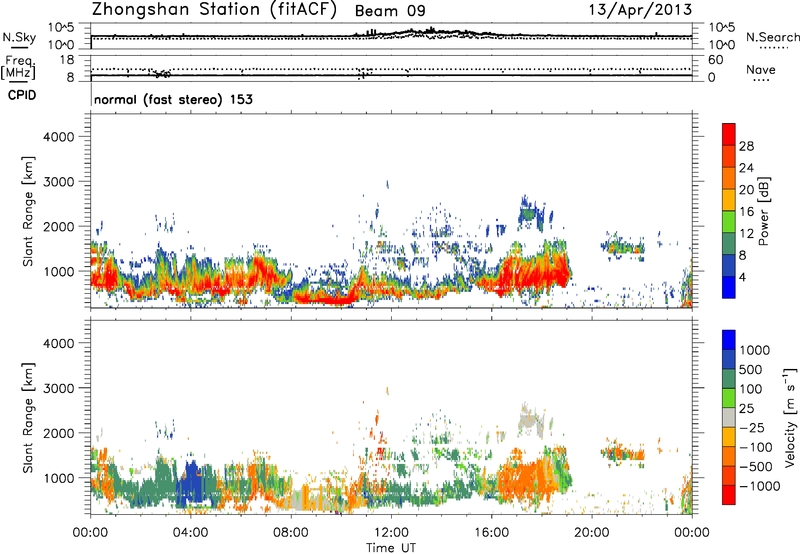Click the "Power [dB]" colorbar title
800x554 pixels.
(763, 211)
